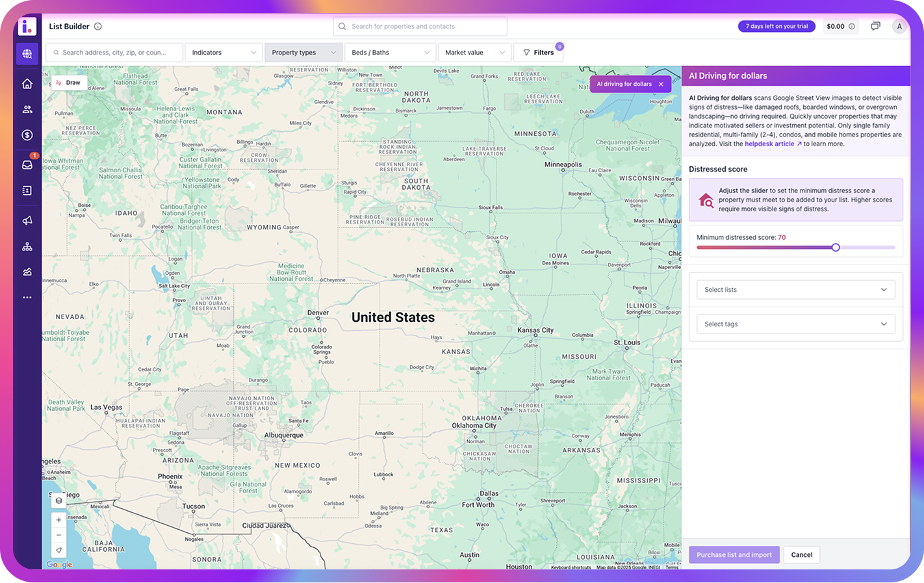
Task: Click the 7 days left on your trial badge
Action: pos(776,27)
